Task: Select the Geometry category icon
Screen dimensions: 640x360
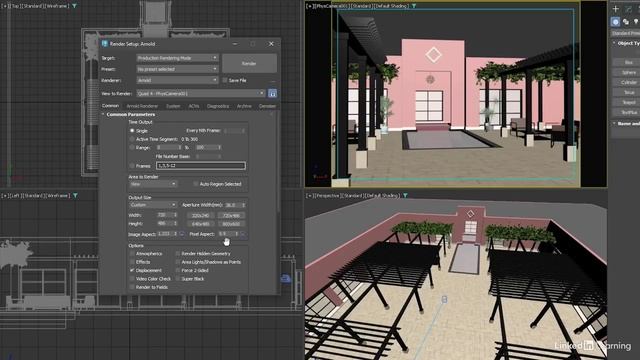Action: click(616, 22)
